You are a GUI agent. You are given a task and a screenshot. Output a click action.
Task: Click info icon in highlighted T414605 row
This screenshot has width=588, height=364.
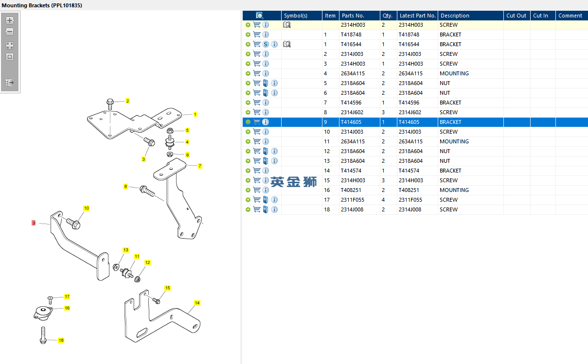pos(266,122)
